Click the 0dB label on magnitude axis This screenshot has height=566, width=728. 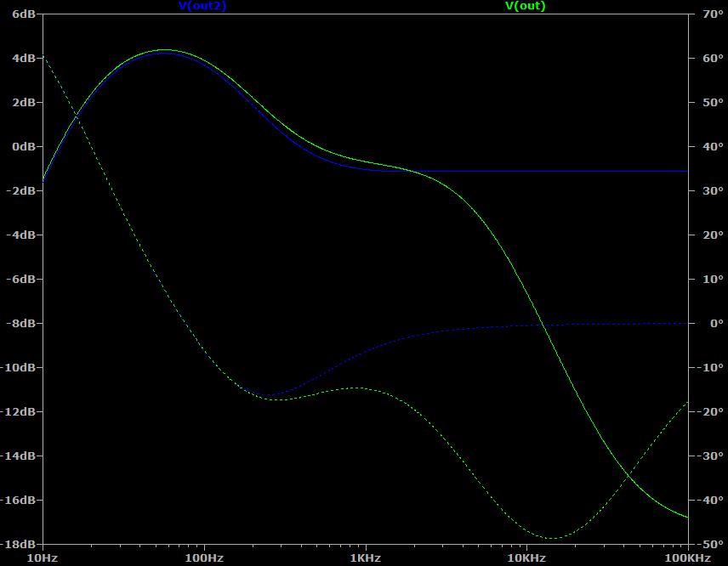[23, 146]
